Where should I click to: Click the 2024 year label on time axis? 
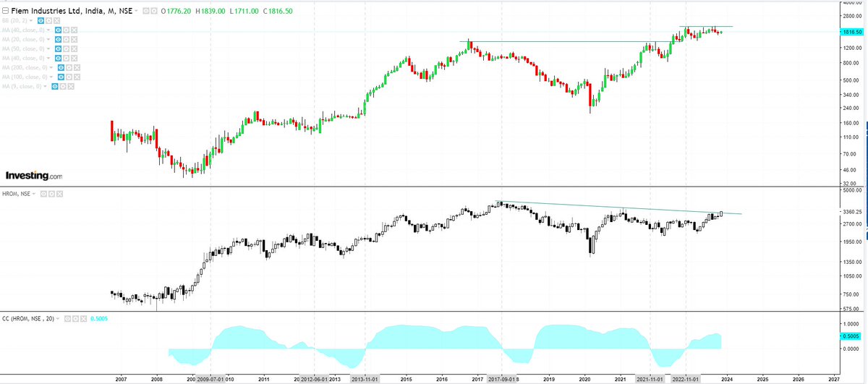(x=727, y=378)
